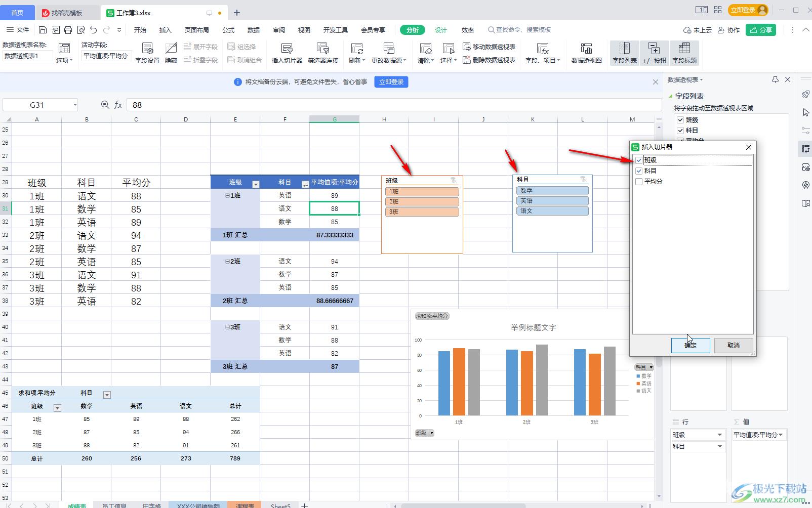The image size is (812, 508).
Task: Click the Print icon in quick toolbar
Action: coord(68,30)
